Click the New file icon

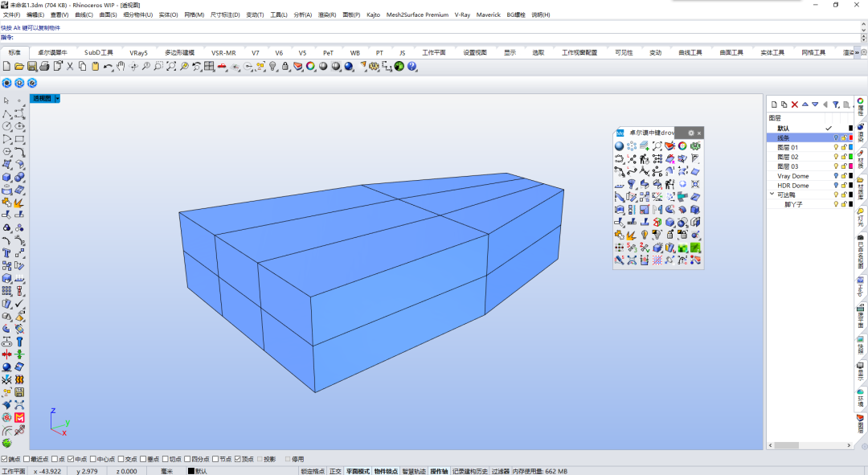click(x=6, y=67)
